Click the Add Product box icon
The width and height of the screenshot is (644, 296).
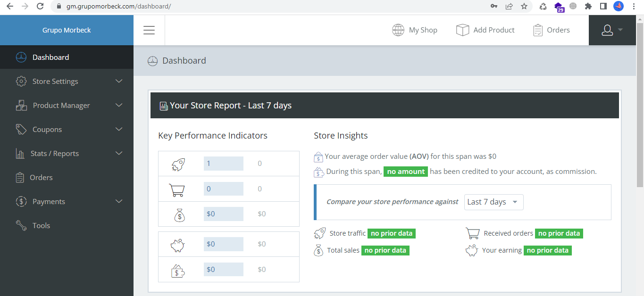[462, 30]
